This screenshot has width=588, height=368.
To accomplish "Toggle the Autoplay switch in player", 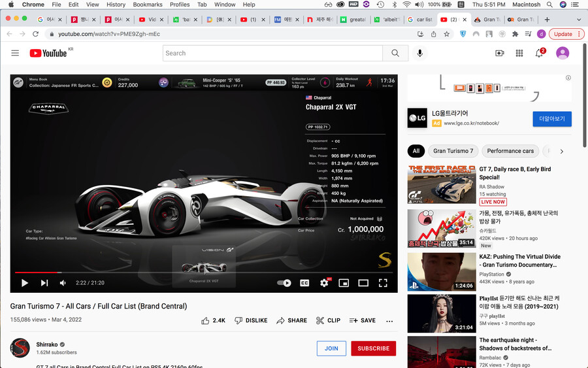I will [284, 283].
